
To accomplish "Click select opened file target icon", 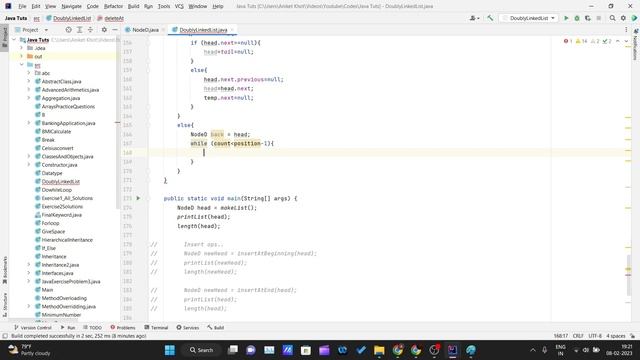I will click(x=69, y=30).
